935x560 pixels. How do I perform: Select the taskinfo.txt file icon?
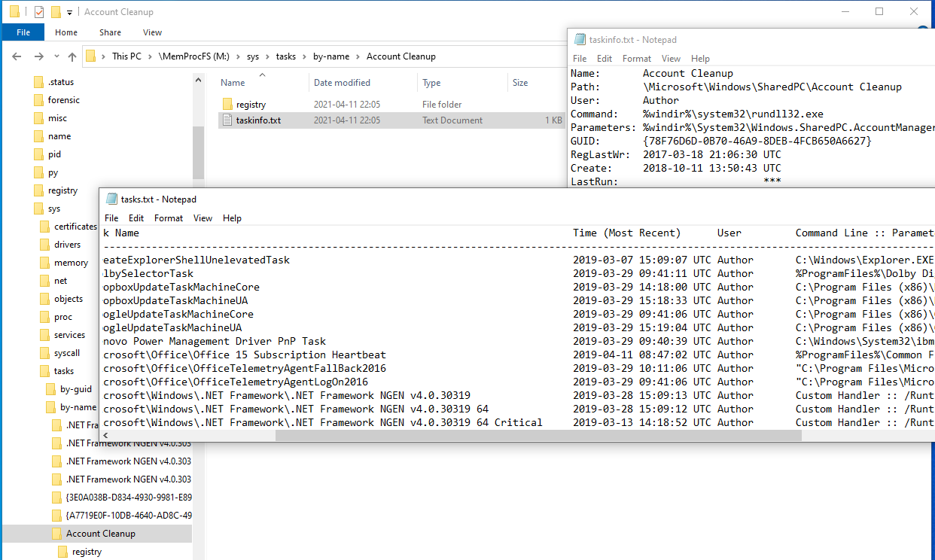[227, 120]
